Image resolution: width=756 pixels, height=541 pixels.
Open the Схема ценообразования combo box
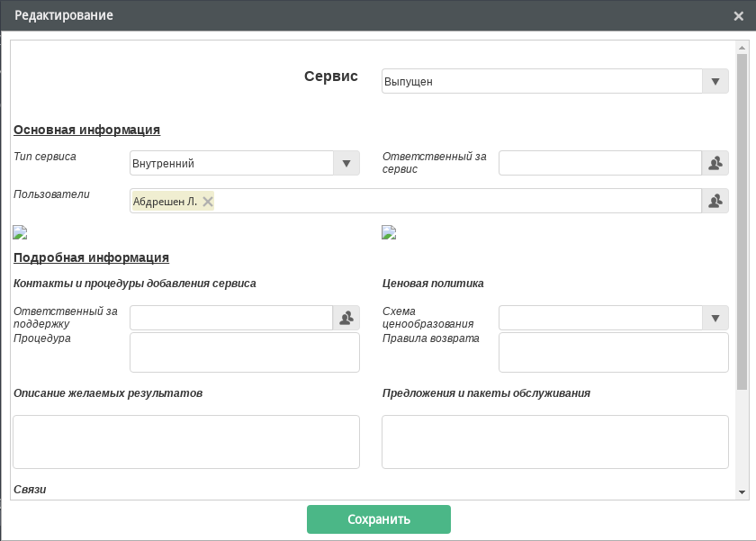click(x=613, y=319)
